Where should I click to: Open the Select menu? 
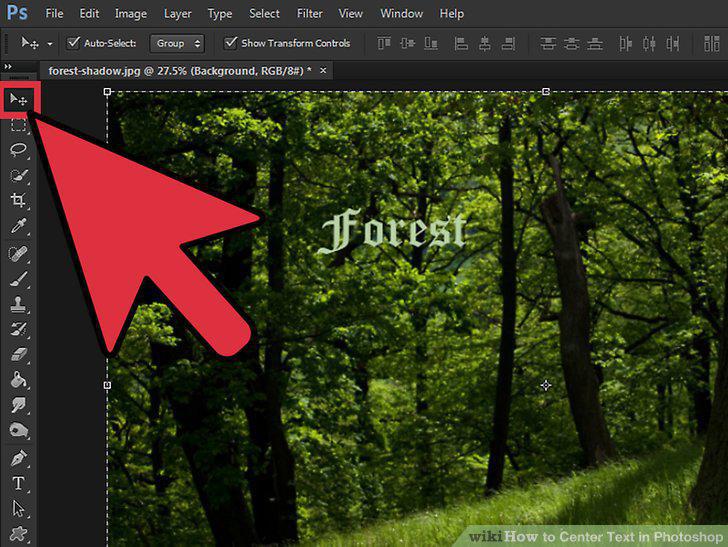pyautogui.click(x=264, y=13)
